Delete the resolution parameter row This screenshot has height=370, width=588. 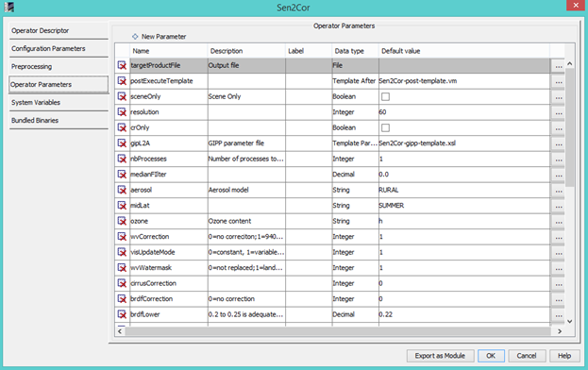(x=122, y=112)
